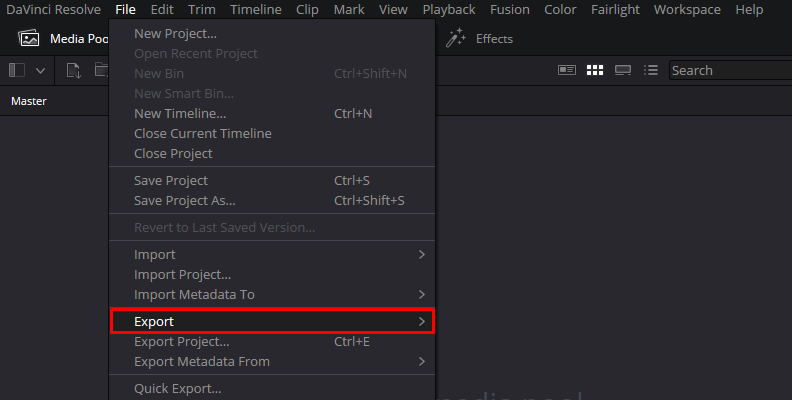Click the Effects magic wand icon

click(456, 39)
